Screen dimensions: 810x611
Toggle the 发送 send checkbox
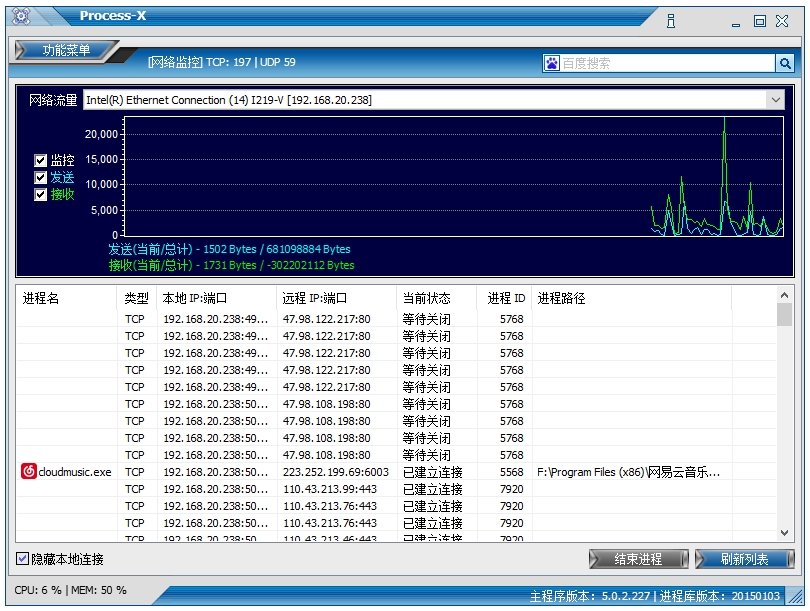click(x=40, y=177)
